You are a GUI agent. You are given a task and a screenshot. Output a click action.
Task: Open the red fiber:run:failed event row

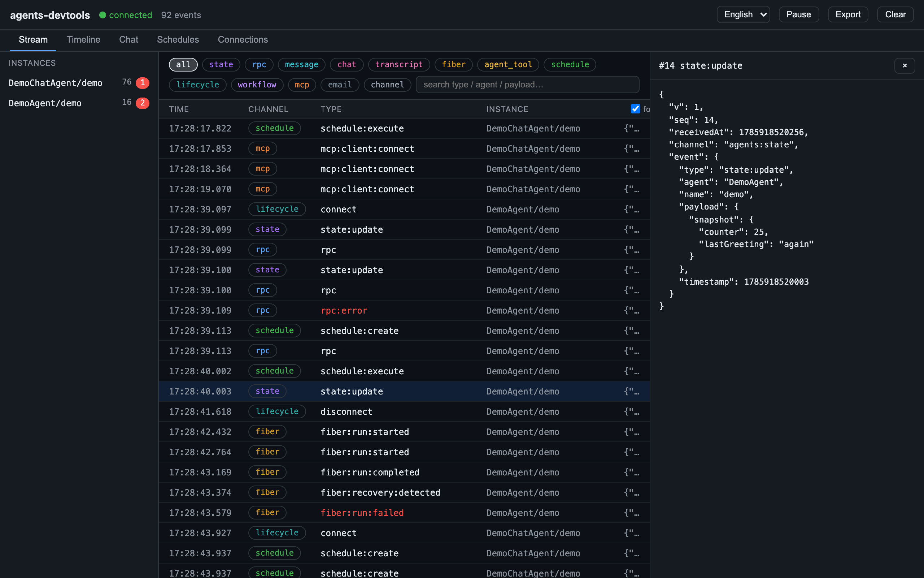404,513
